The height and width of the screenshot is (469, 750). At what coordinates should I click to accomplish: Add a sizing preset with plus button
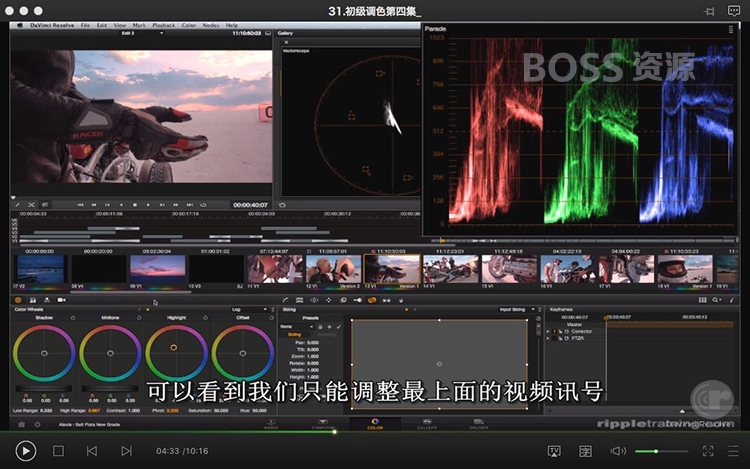pyautogui.click(x=330, y=327)
